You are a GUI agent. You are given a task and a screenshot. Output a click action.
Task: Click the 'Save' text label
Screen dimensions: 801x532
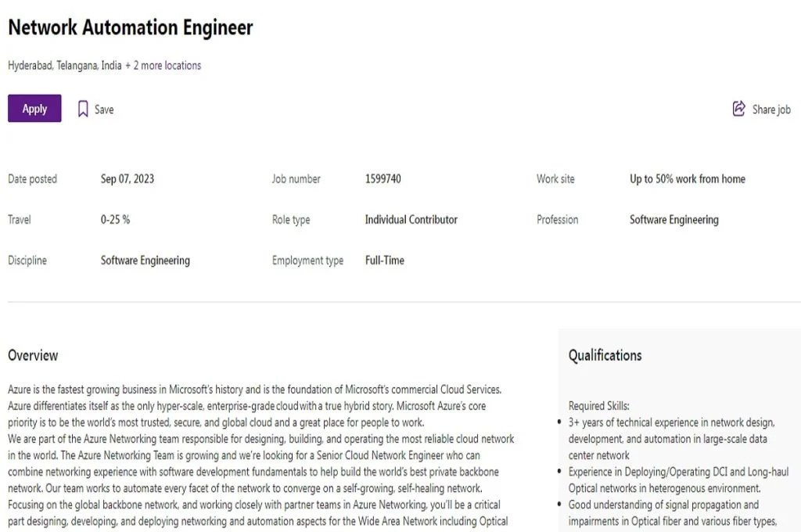(104, 110)
